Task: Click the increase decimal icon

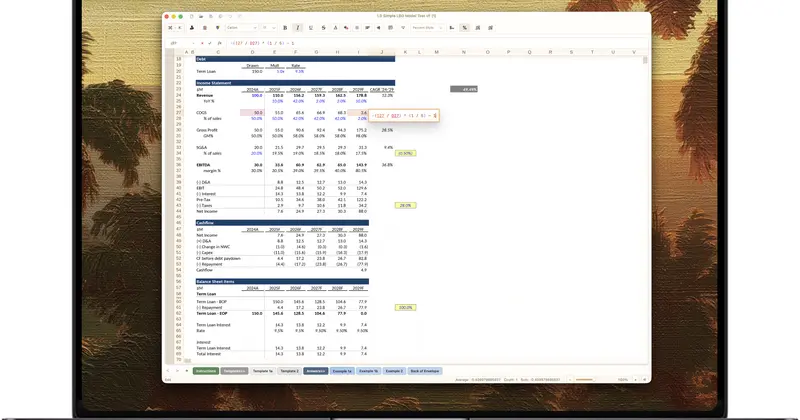Action: click(x=478, y=28)
